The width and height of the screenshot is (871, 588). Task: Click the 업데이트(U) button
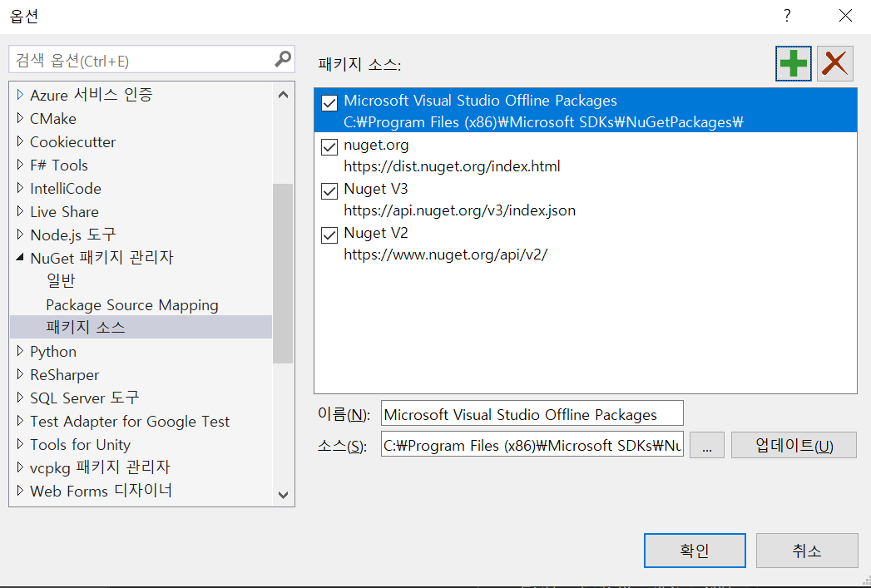[794, 445]
